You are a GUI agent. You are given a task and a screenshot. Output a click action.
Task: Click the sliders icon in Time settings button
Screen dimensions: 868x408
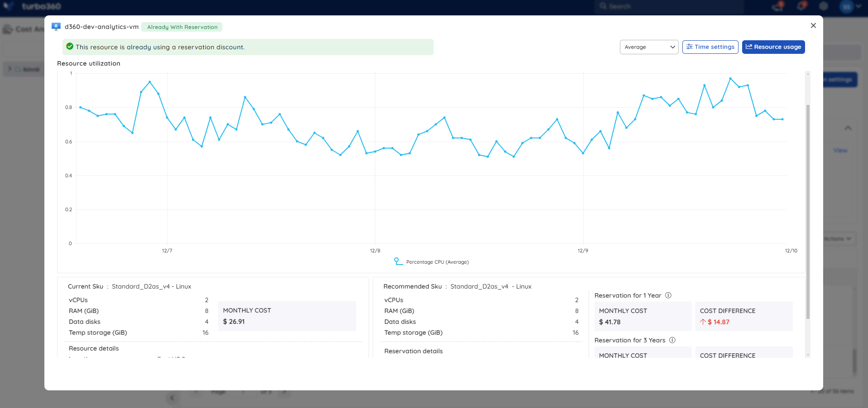690,47
